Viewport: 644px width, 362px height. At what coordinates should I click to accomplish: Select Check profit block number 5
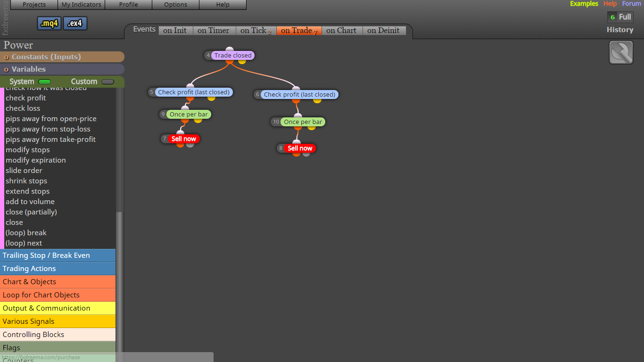[x=194, y=92]
